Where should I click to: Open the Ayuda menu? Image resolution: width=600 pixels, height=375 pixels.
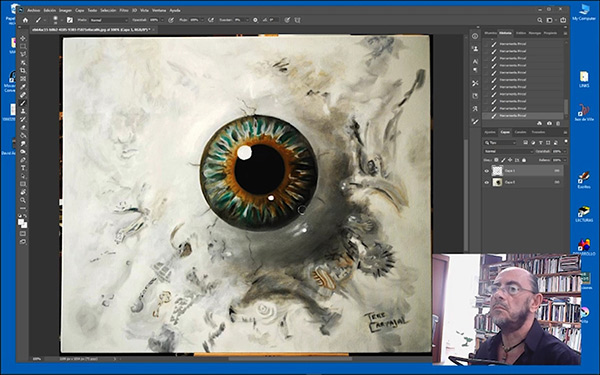pyautogui.click(x=175, y=10)
